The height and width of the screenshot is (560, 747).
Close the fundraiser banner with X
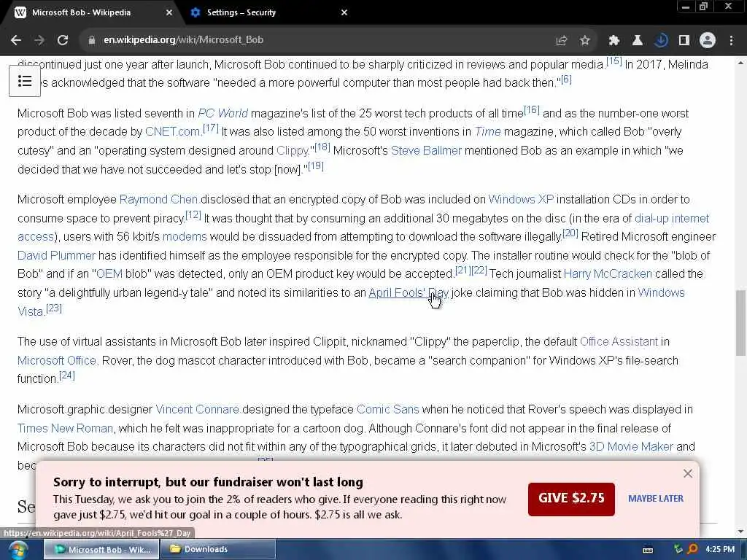(687, 473)
